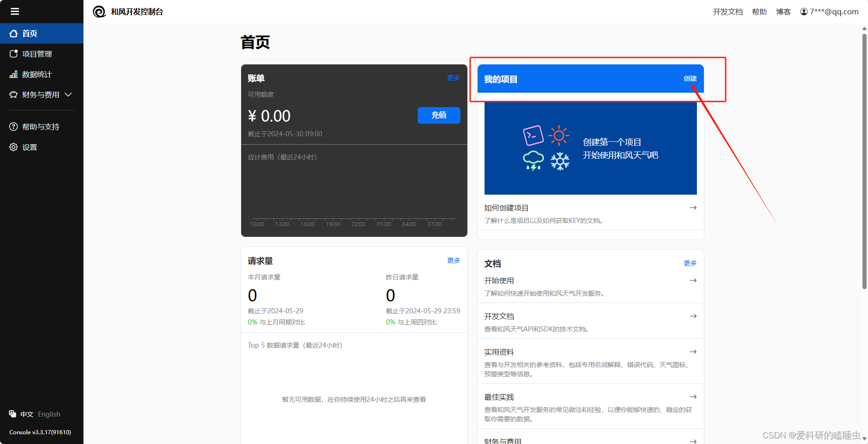
Task: Click the 昨日请求量 value 0
Action: tap(390, 295)
